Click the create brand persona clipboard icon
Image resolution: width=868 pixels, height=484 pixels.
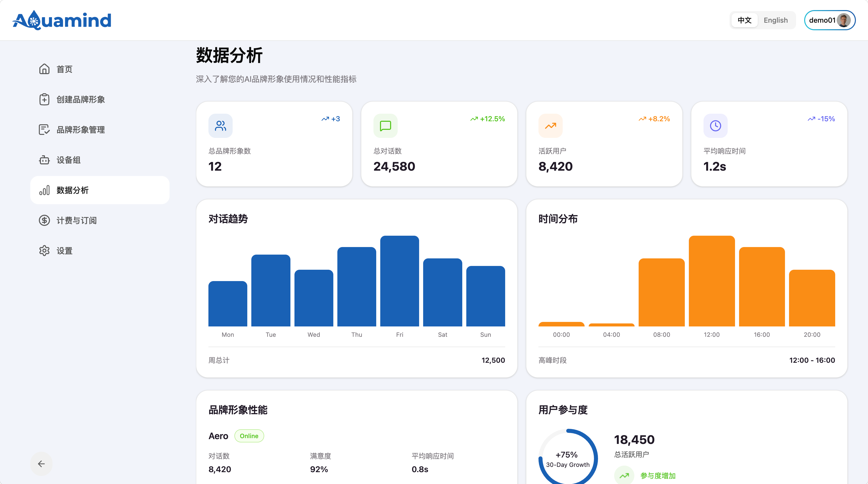(x=44, y=99)
